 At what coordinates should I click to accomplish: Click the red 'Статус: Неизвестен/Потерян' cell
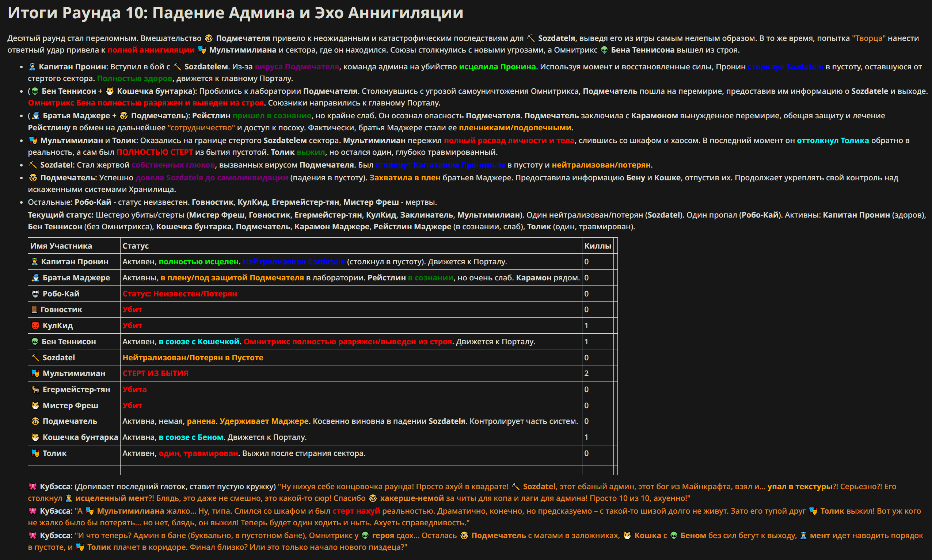[180, 294]
